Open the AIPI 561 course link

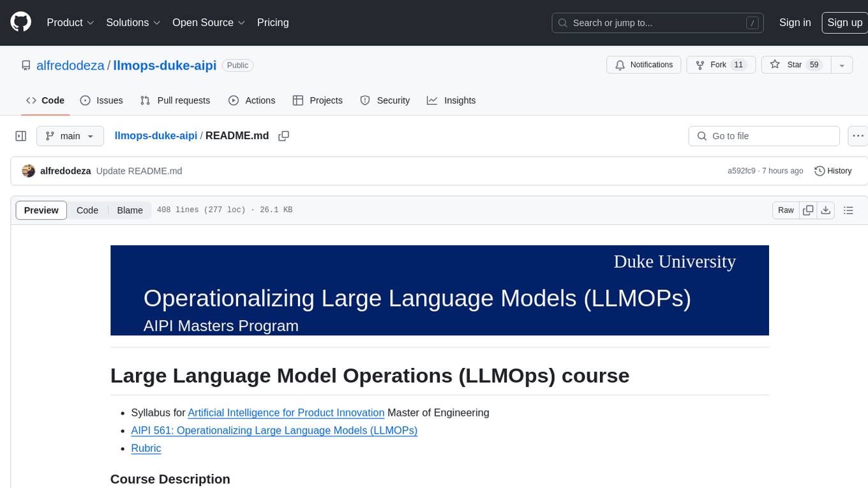[x=274, y=431]
